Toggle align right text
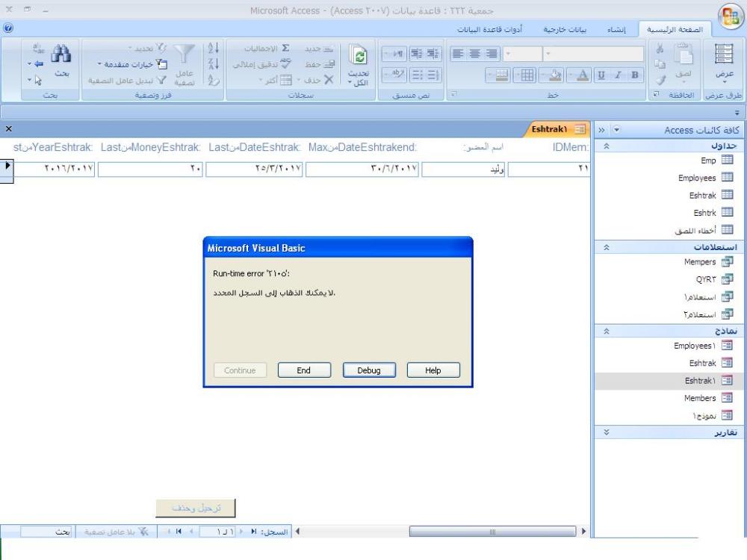The image size is (747, 560). tap(492, 53)
